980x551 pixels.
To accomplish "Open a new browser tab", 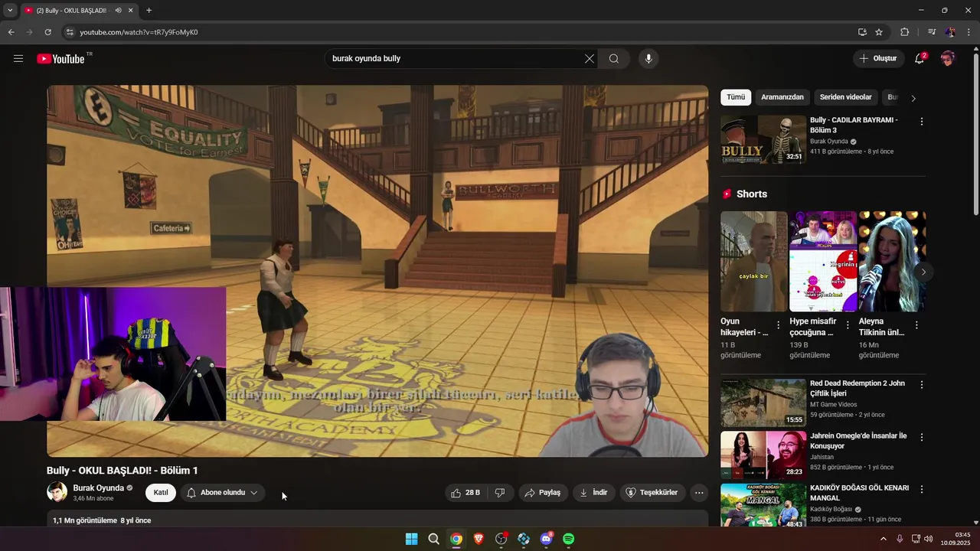I will pyautogui.click(x=149, y=11).
